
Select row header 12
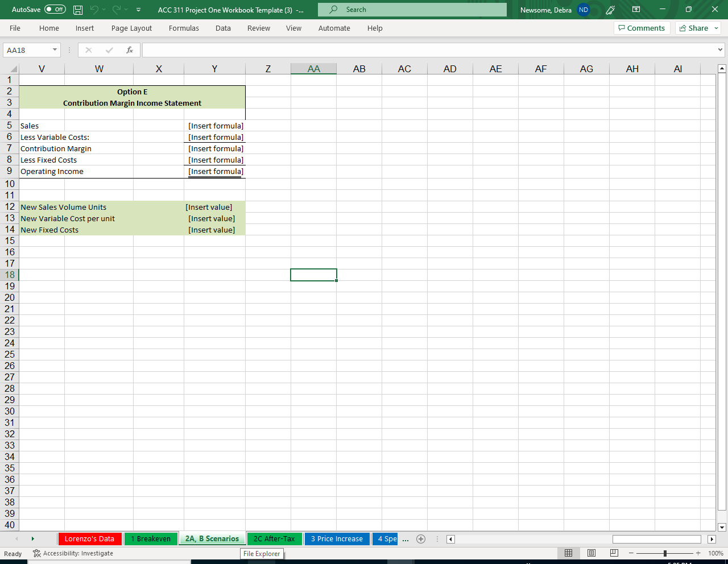[10, 206]
